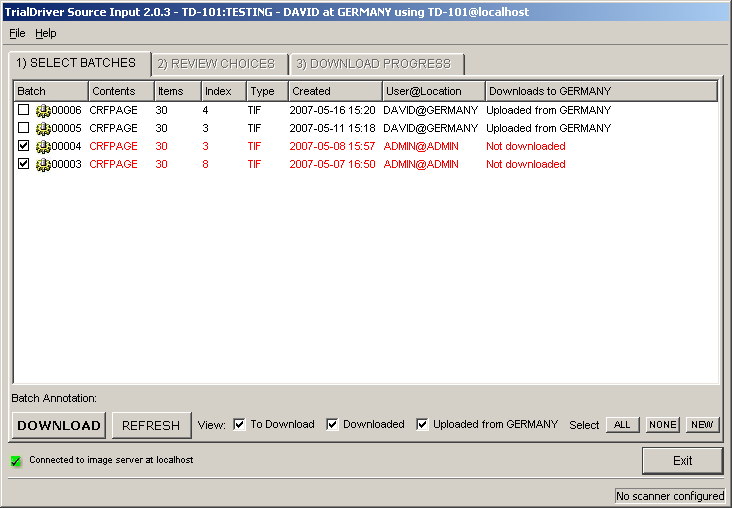
Task: Click the gear icon for batch 00004
Action: [x=43, y=147]
